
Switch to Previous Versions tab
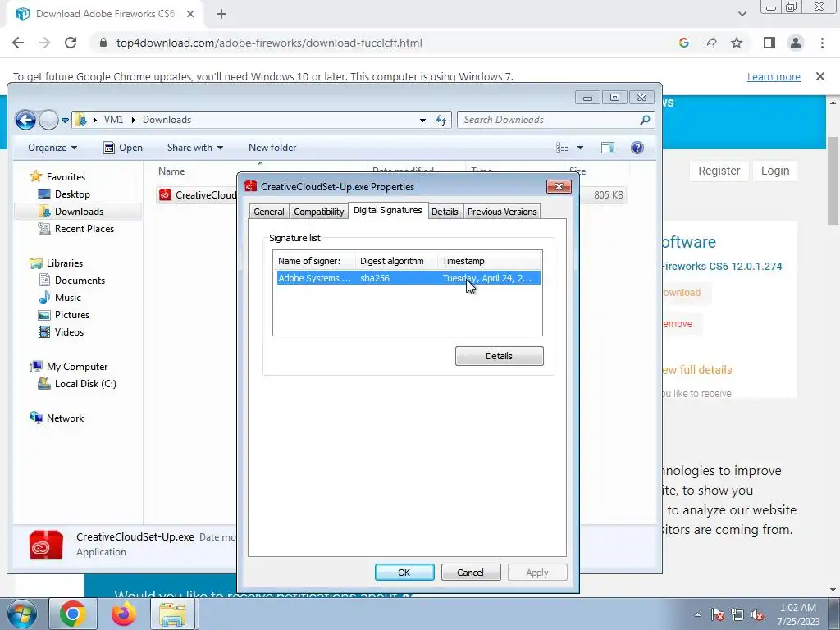tap(502, 212)
